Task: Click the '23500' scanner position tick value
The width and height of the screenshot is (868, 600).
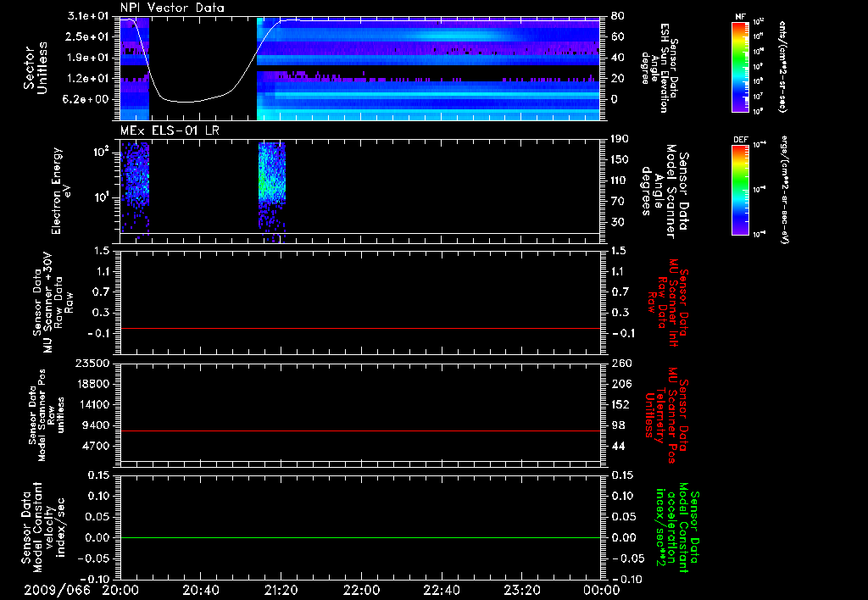Action: coord(92,364)
